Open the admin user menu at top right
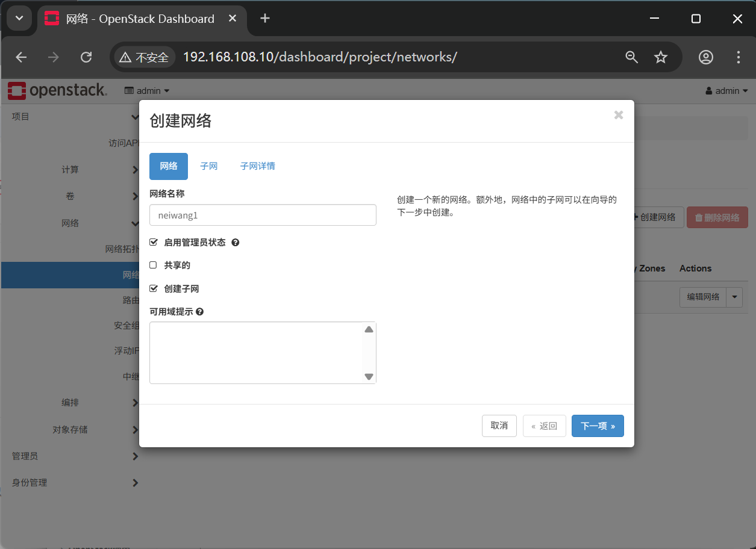Image resolution: width=756 pixels, height=549 pixels. 726,91
